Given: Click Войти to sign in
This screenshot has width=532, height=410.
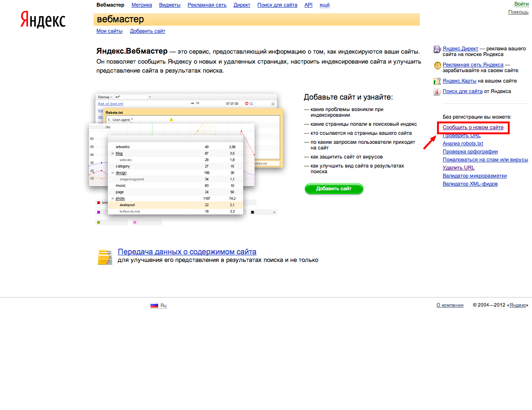Looking at the screenshot, I should click(522, 4).
